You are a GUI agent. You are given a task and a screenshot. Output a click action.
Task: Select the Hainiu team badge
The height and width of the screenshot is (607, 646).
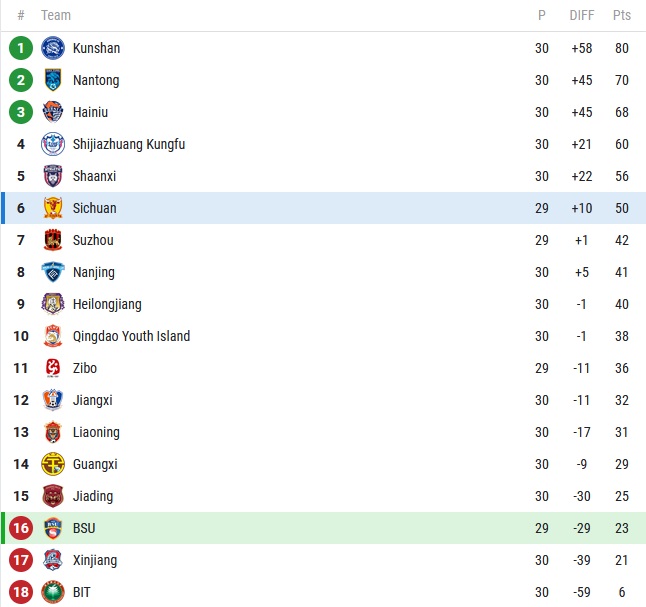pos(53,112)
